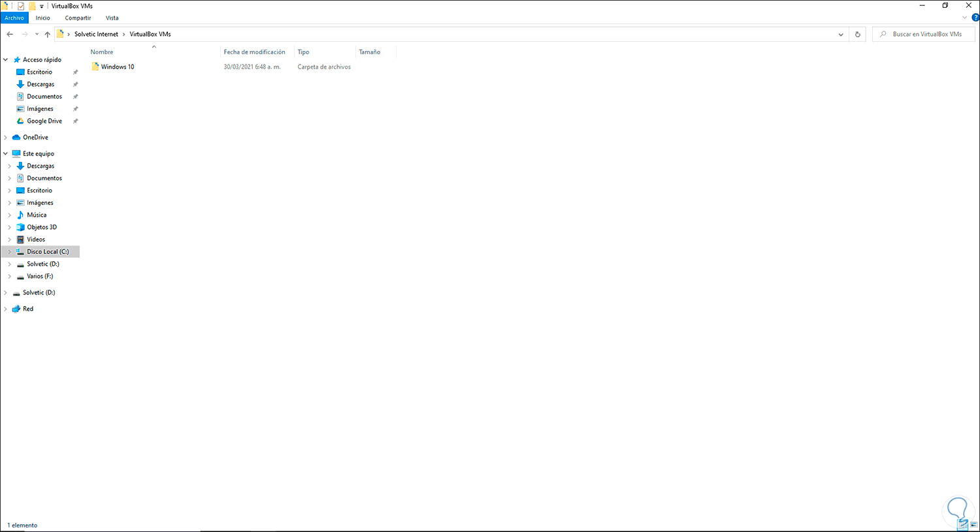Click the folder icon in address bar
The width and height of the screenshot is (980, 532).
tap(60, 34)
